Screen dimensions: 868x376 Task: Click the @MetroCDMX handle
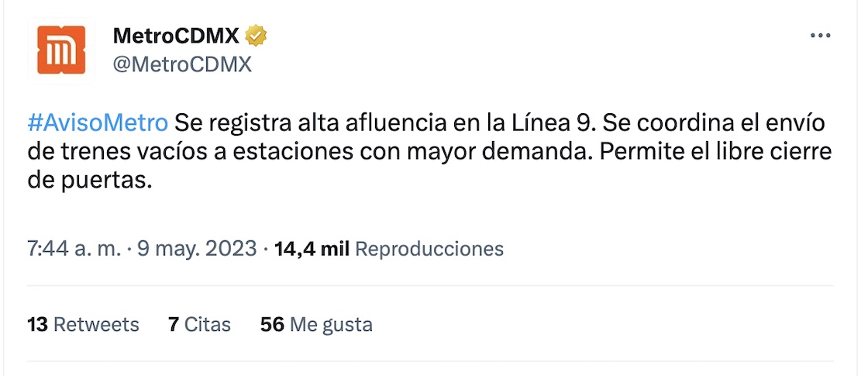click(x=182, y=64)
